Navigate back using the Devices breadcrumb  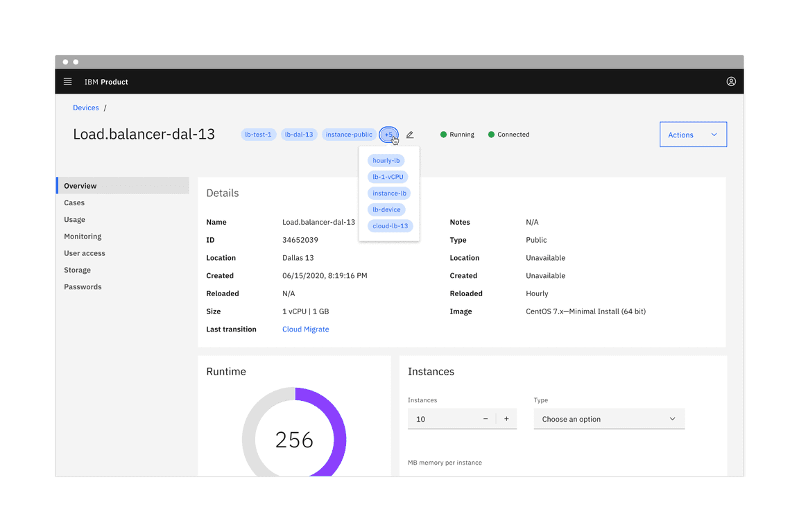[85, 108]
